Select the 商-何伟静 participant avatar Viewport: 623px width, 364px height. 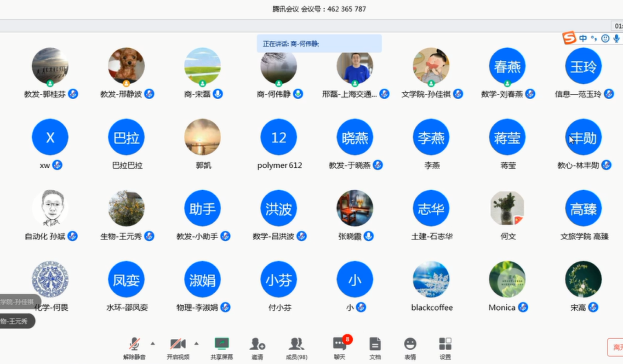[x=278, y=66]
